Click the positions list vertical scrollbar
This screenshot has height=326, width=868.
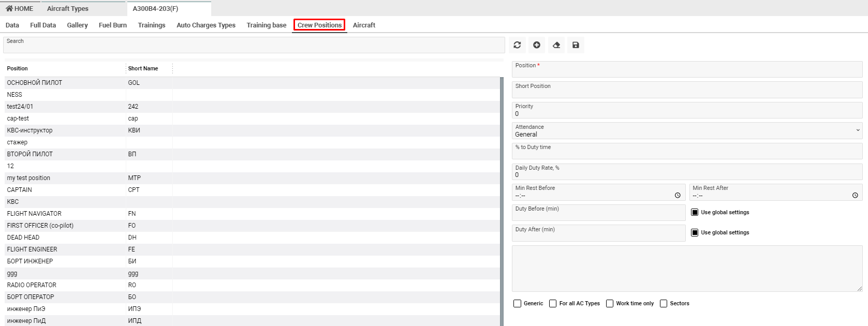tap(502, 201)
